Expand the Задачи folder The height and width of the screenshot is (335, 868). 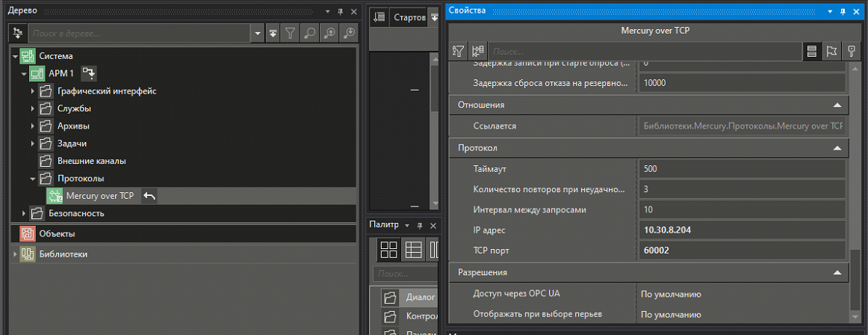pyautogui.click(x=33, y=144)
